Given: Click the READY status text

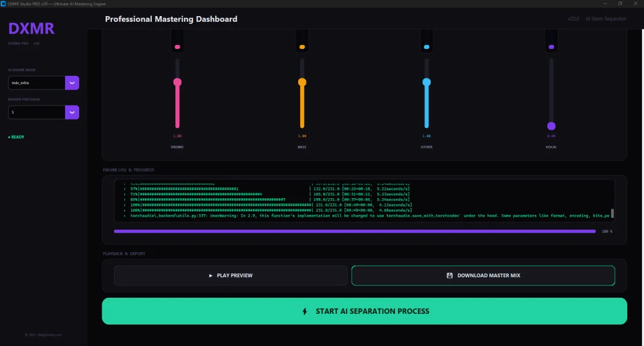Looking at the screenshot, I should pyautogui.click(x=17, y=138).
